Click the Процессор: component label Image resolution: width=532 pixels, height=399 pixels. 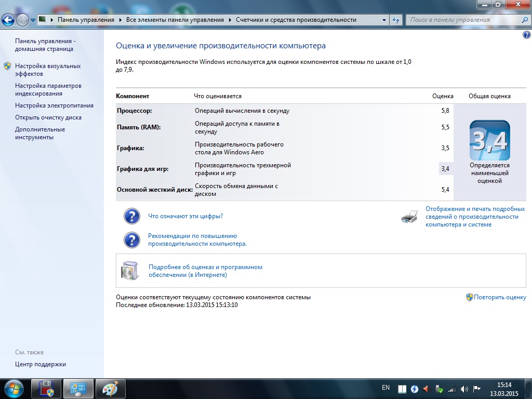point(135,111)
